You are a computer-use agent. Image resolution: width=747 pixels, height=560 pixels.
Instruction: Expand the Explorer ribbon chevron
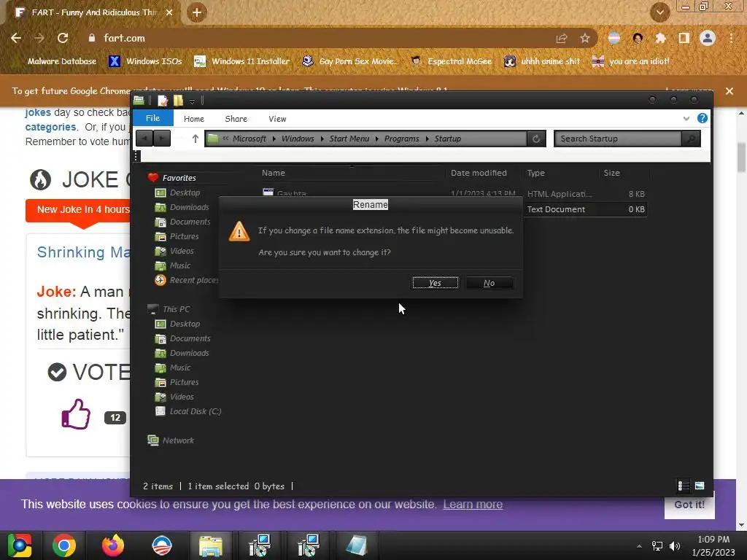tap(686, 118)
